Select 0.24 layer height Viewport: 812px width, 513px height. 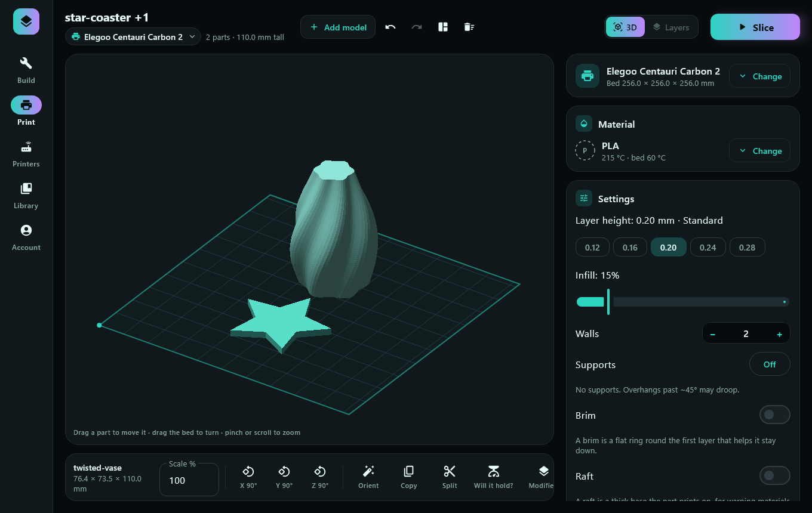point(708,248)
